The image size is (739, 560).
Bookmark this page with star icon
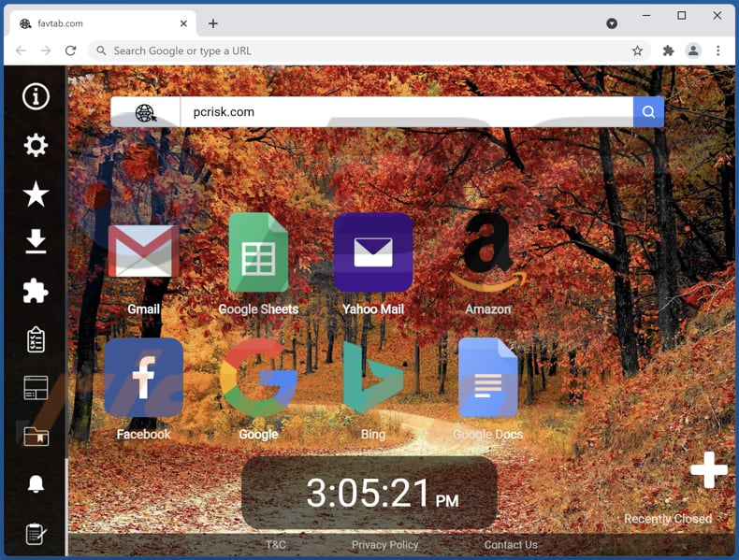[637, 50]
